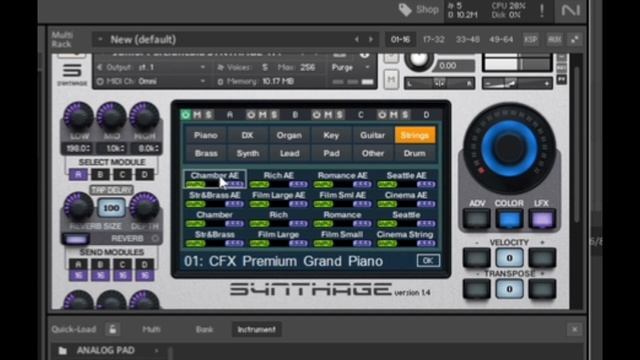Increase velocity with plus button
The height and width of the screenshot is (360, 640).
(542, 258)
